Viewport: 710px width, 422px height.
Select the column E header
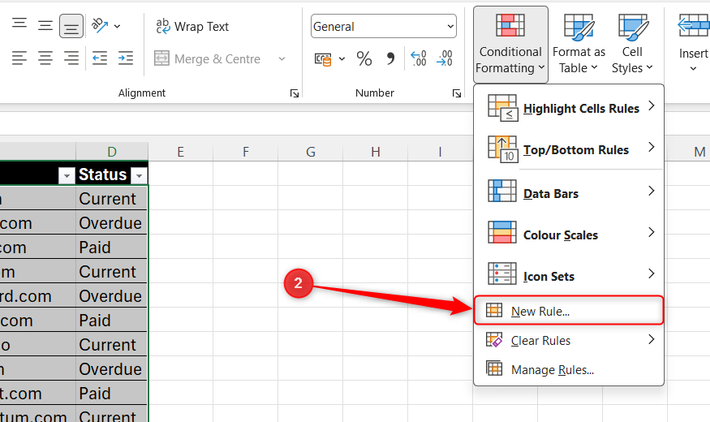click(180, 152)
